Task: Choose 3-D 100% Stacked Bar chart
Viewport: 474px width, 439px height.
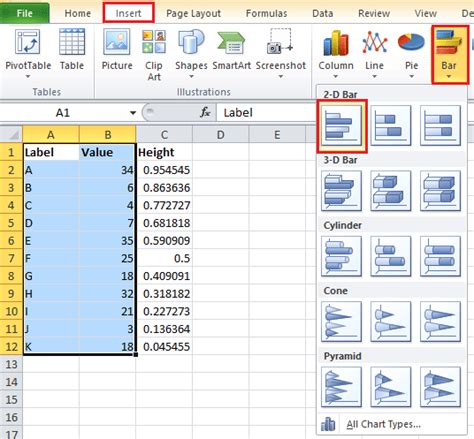Action: pos(440,191)
